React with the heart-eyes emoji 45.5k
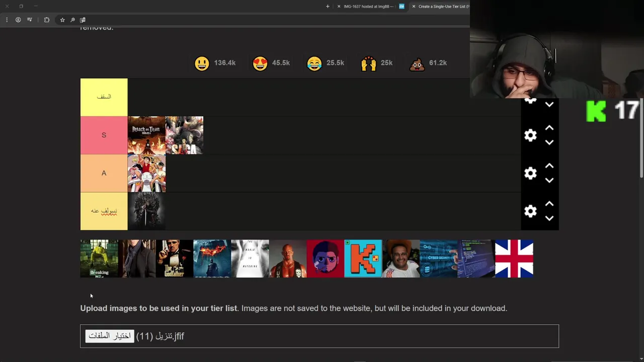This screenshot has width=644, height=362. coord(260,63)
